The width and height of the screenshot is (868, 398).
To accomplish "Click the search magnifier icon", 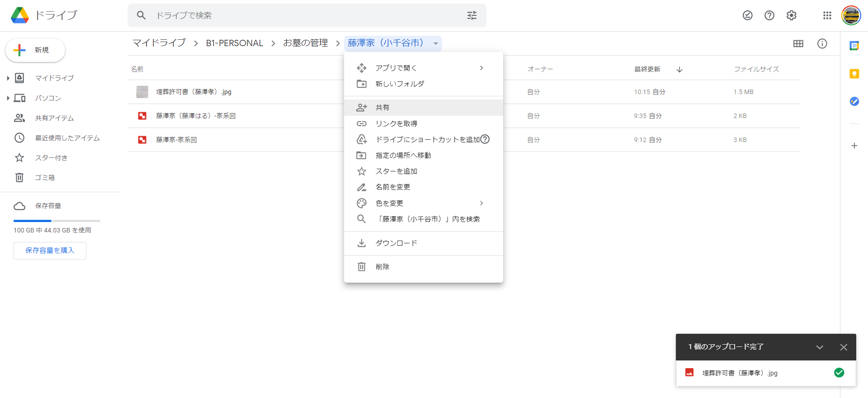I will [142, 15].
